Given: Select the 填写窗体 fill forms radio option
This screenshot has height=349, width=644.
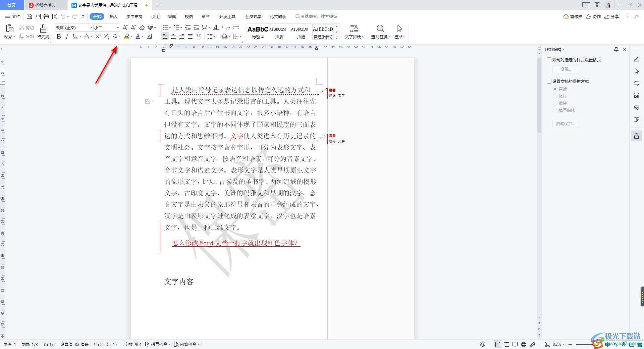Looking at the screenshot, I should (555, 110).
